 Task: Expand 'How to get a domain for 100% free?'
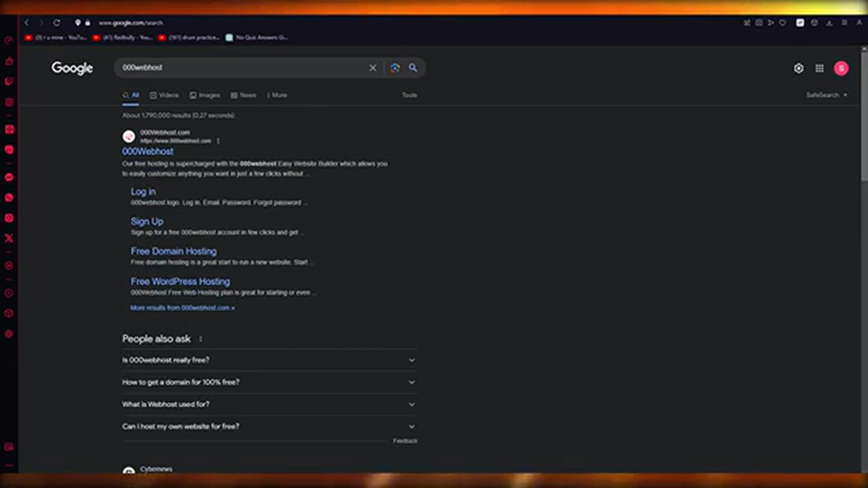click(269, 382)
